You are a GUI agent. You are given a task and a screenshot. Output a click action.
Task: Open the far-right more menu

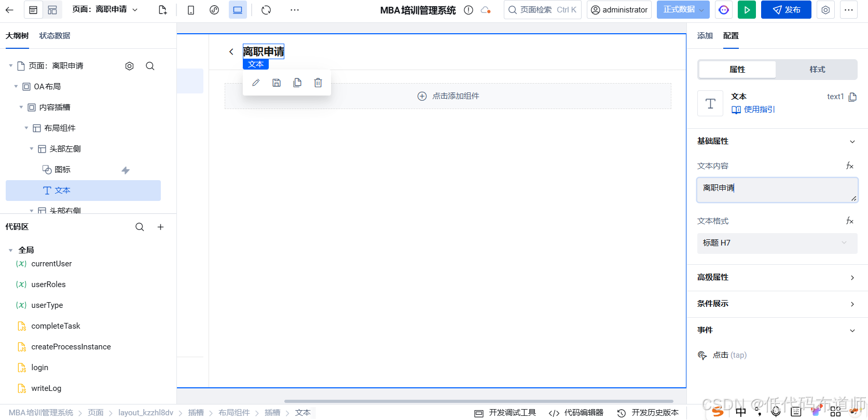(x=849, y=10)
